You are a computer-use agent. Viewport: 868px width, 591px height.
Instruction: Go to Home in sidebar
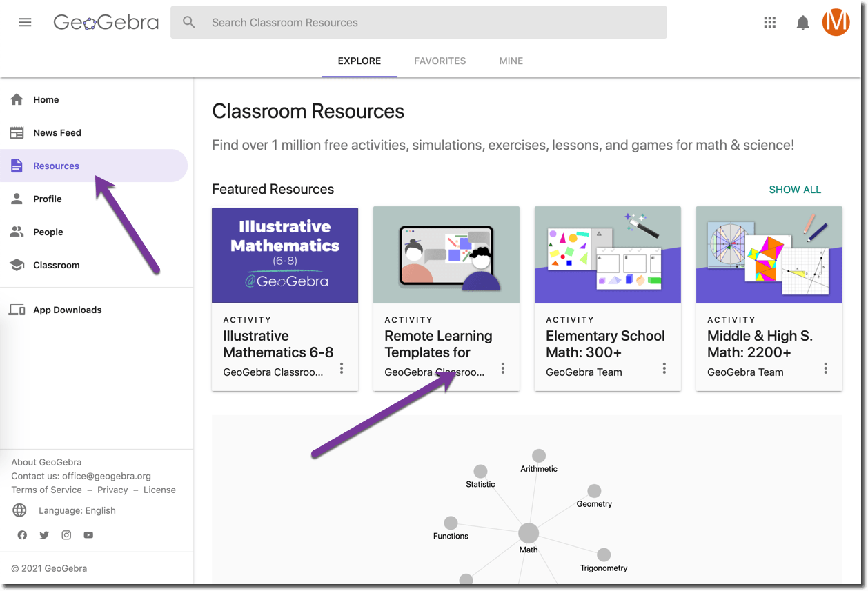[94, 99]
